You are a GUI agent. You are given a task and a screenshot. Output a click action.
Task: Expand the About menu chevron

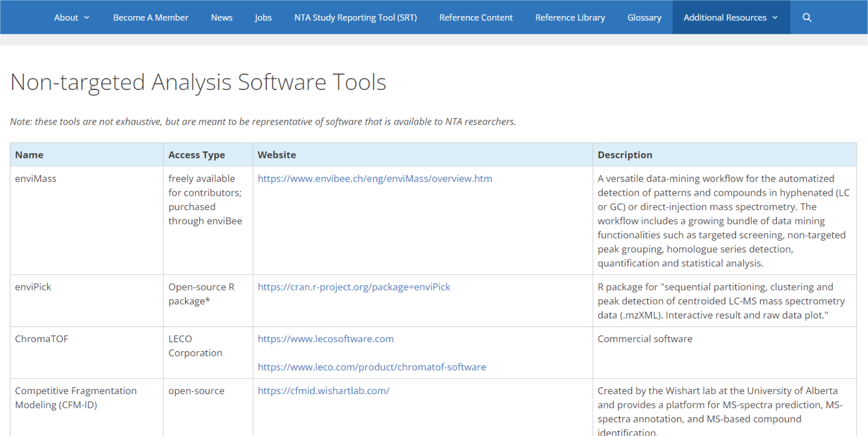(x=87, y=17)
